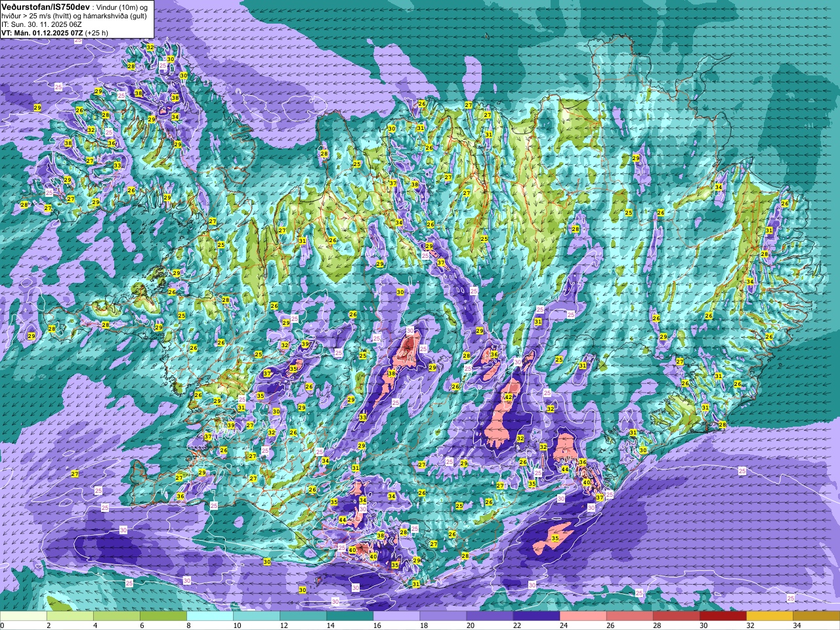
Task: Click the legend scale value 2
Action: coord(49,625)
